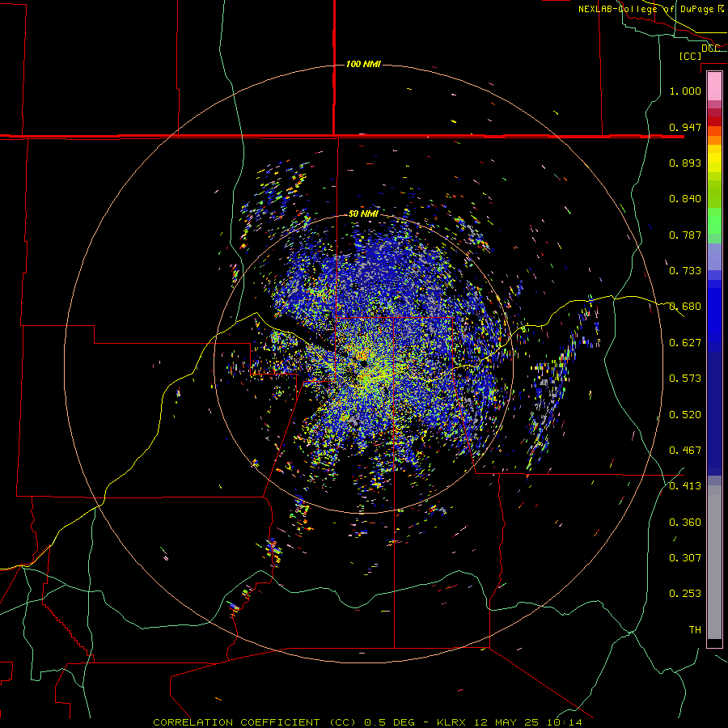Viewport: 728px width, 728px height.
Task: Click the 0.307 legend value
Action: (x=685, y=557)
